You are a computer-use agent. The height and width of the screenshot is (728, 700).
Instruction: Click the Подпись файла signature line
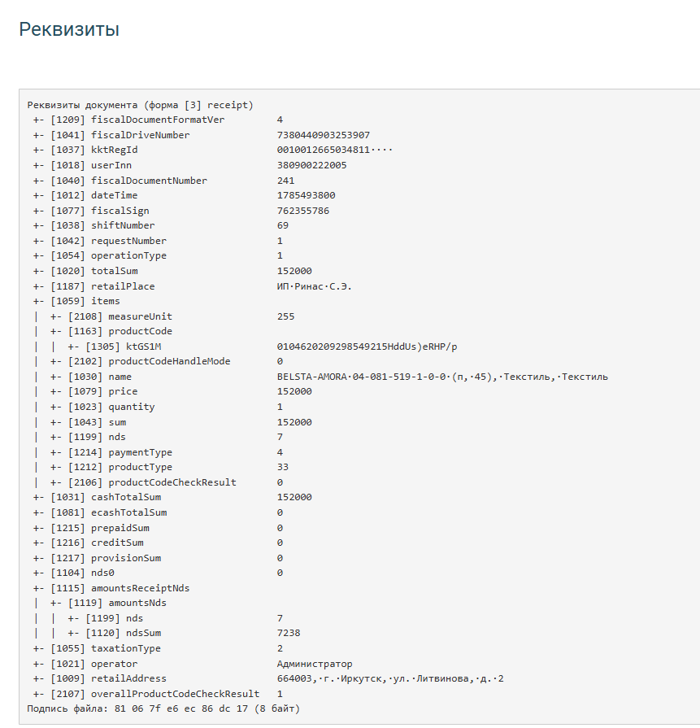(x=163, y=709)
